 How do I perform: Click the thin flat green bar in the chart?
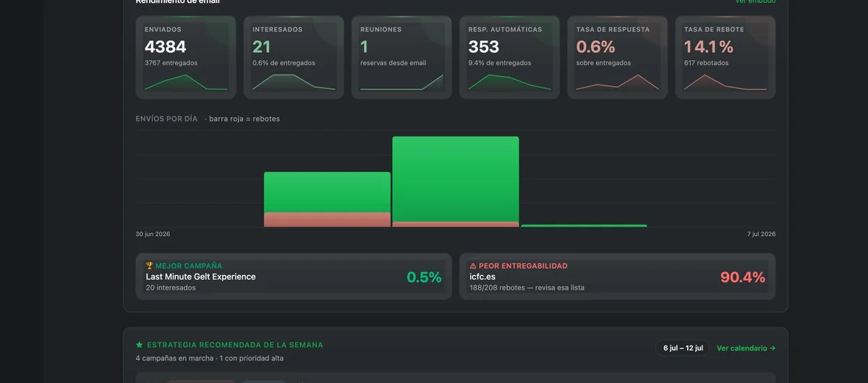pyautogui.click(x=584, y=226)
